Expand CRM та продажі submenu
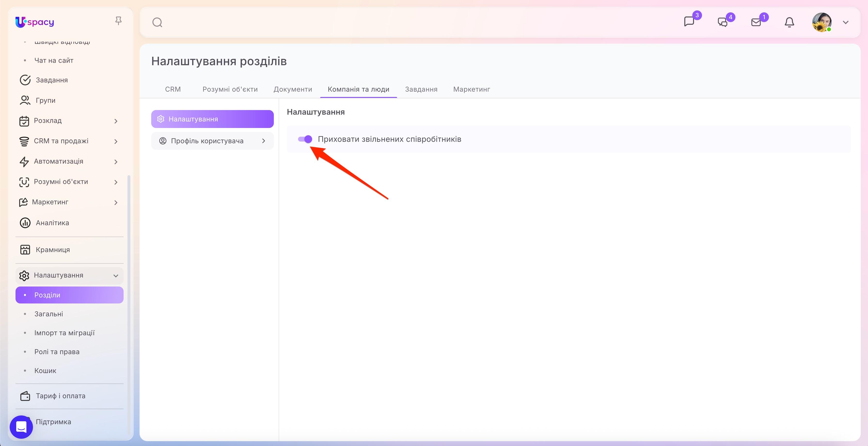Screen dimensions: 868x446 click(x=116, y=141)
